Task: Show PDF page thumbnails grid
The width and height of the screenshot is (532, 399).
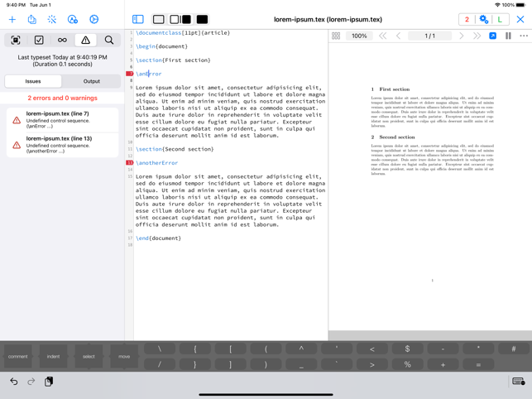Action: pyautogui.click(x=336, y=36)
